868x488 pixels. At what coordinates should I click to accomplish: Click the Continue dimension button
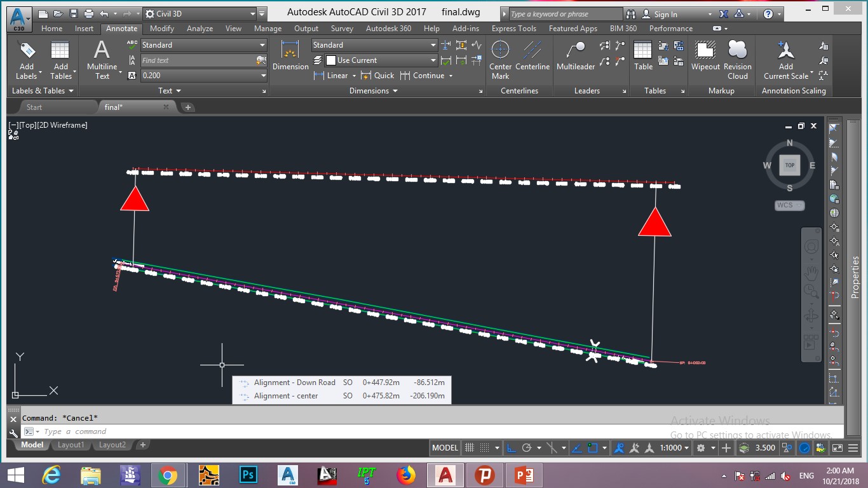(423, 76)
